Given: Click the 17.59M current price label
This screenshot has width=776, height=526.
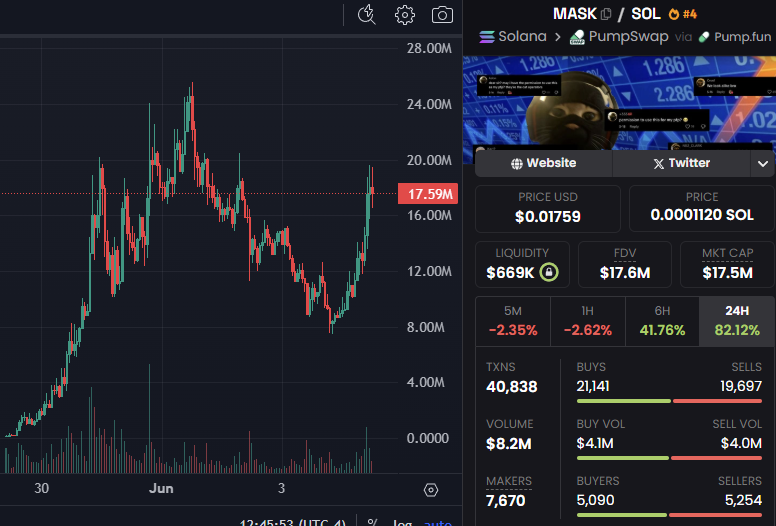Looking at the screenshot, I should click(428, 193).
